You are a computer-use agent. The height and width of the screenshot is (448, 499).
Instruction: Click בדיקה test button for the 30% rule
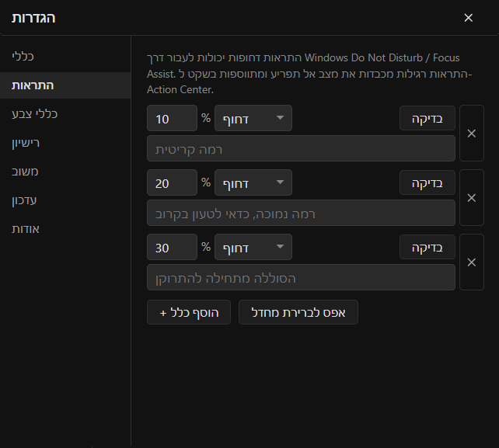(x=427, y=247)
